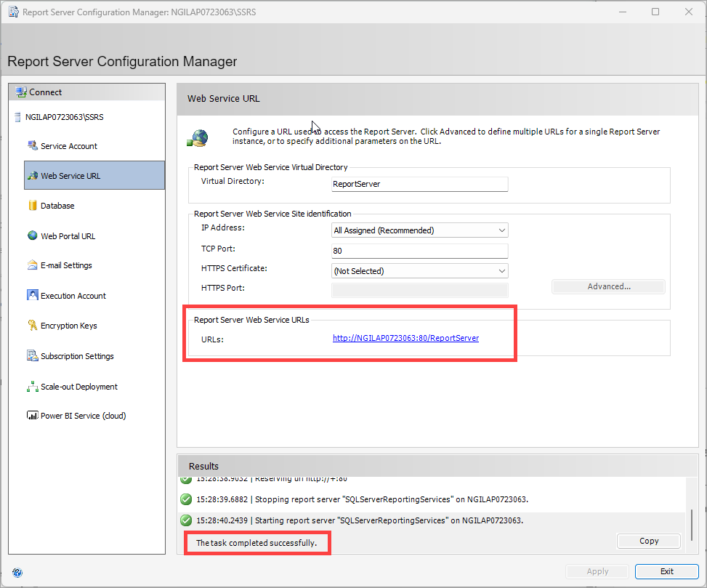Click the application icon in title bar
This screenshot has width=707, height=588.
(14, 12)
